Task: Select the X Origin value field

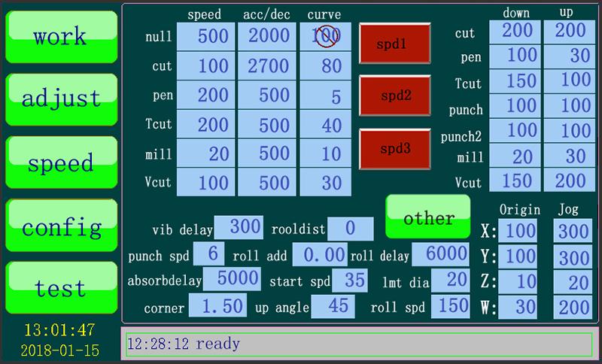Action: [518, 232]
